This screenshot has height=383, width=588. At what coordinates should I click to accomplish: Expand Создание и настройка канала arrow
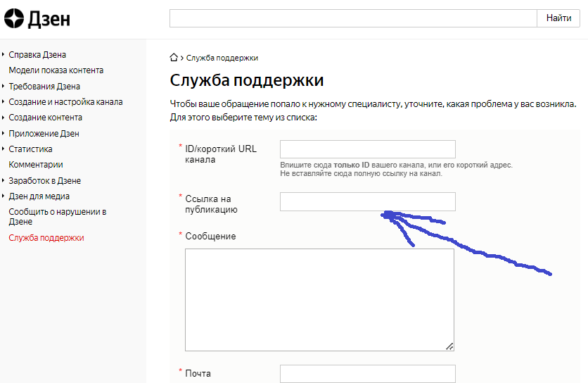click(3, 101)
